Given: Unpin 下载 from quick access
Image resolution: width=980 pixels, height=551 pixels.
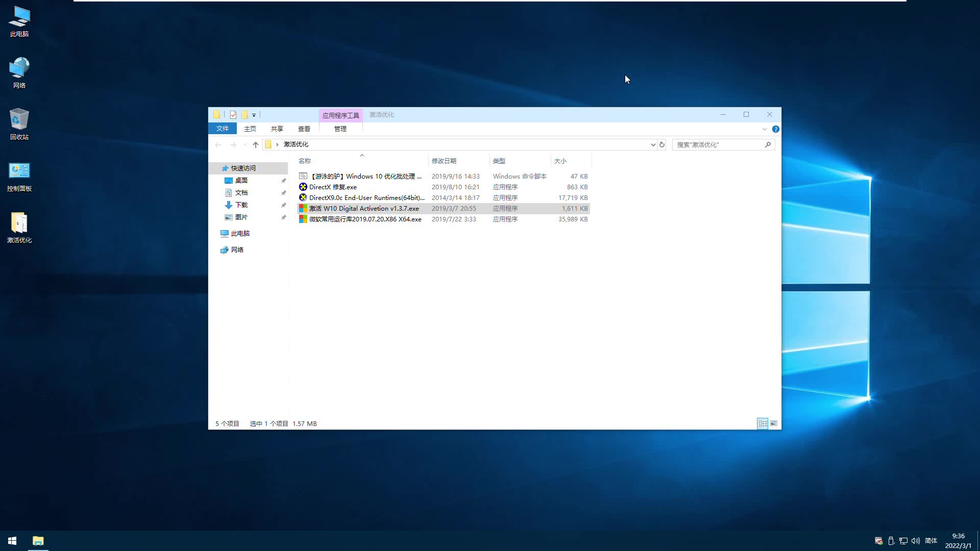Looking at the screenshot, I should 284,205.
